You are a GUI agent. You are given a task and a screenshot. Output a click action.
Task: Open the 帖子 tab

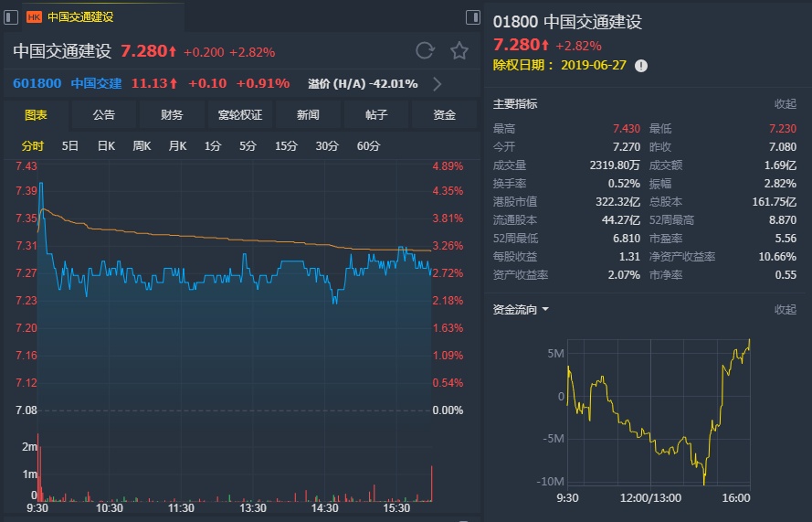click(376, 115)
